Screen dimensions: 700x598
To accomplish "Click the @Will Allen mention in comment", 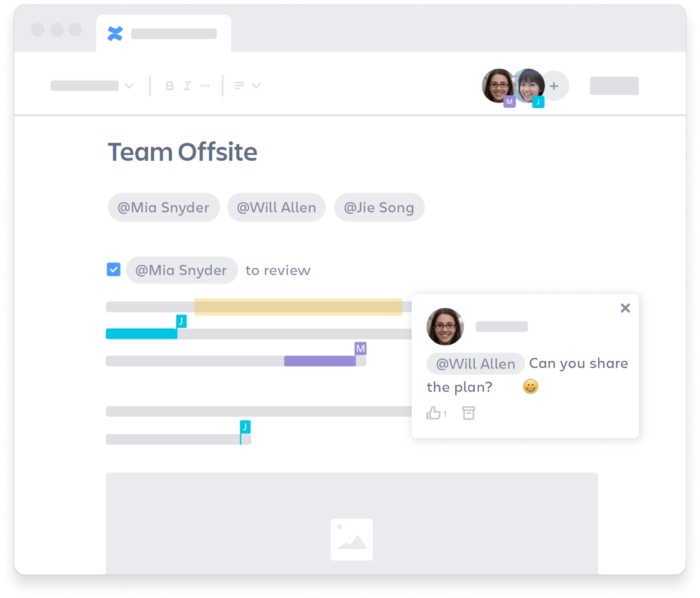I will point(475,364).
